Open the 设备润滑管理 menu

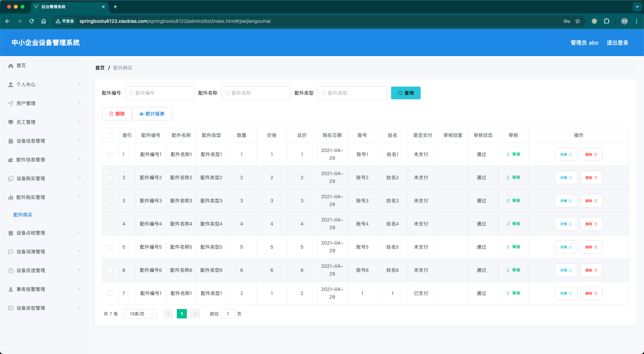tap(44, 252)
